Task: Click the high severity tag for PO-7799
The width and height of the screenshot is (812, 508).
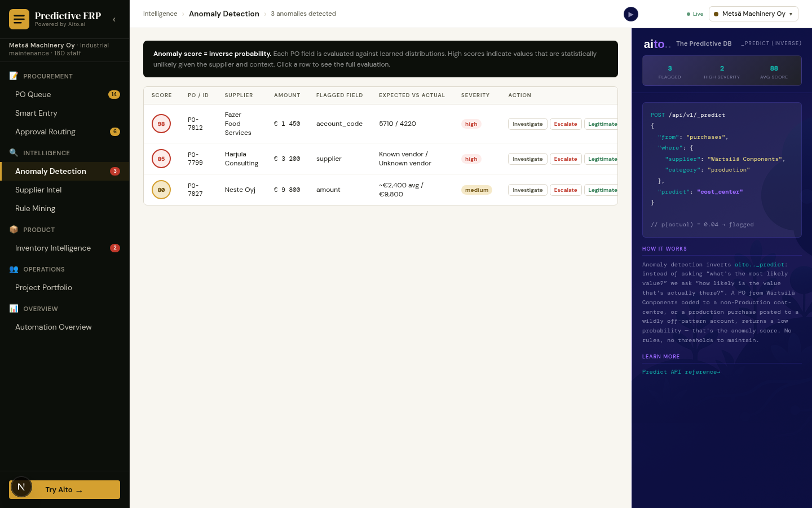Action: click(471, 159)
